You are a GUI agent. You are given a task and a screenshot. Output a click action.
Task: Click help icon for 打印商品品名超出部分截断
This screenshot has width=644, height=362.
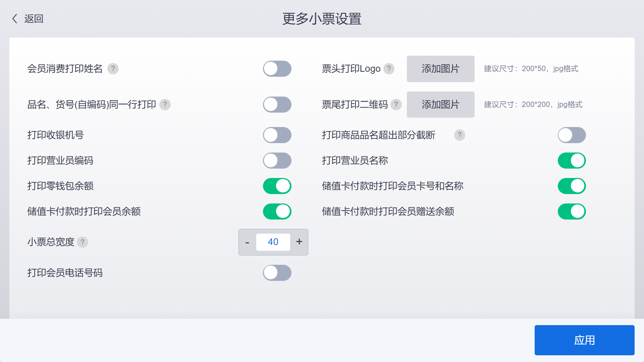(x=460, y=135)
